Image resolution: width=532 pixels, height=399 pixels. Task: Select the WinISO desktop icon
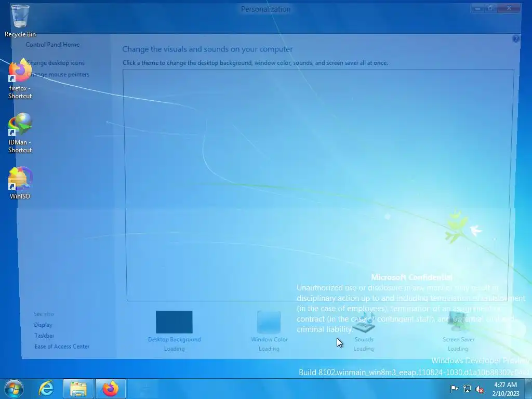pyautogui.click(x=20, y=182)
